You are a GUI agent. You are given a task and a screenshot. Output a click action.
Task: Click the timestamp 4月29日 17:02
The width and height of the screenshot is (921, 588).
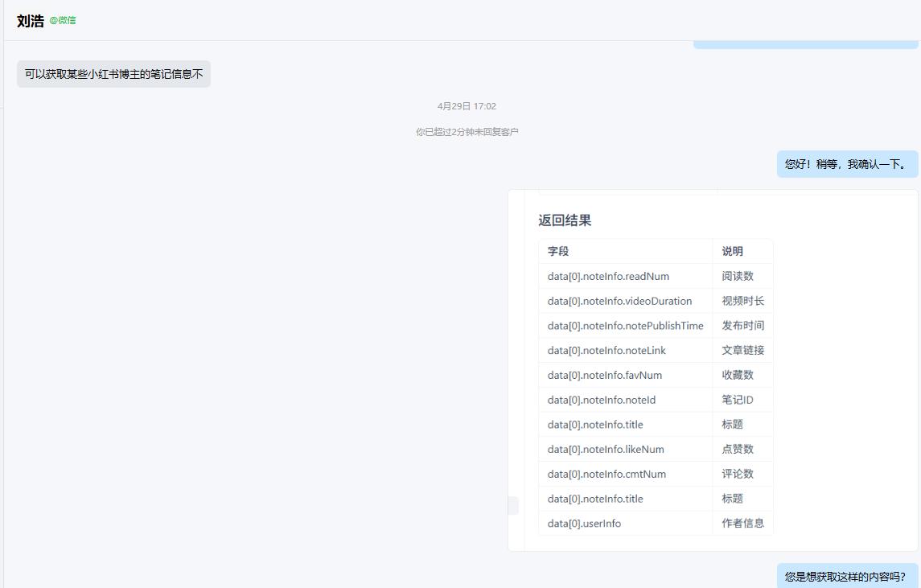[x=467, y=106]
